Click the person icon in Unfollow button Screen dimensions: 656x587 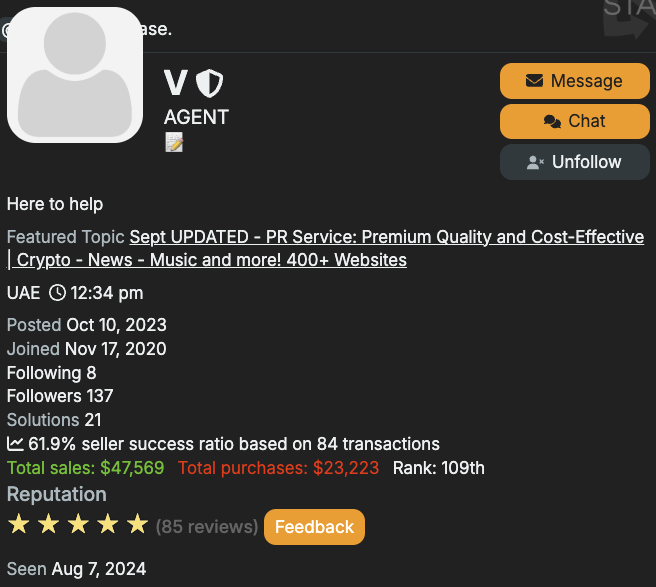(535, 162)
